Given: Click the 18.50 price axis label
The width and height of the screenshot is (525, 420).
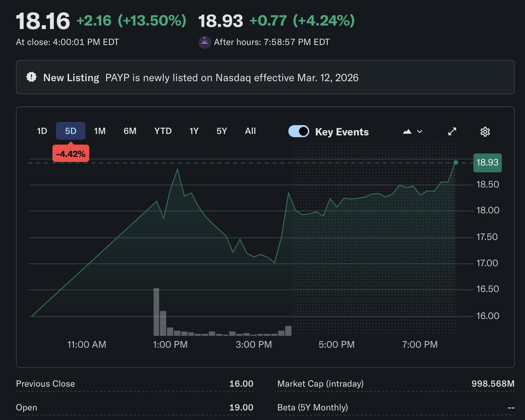Looking at the screenshot, I should point(487,184).
